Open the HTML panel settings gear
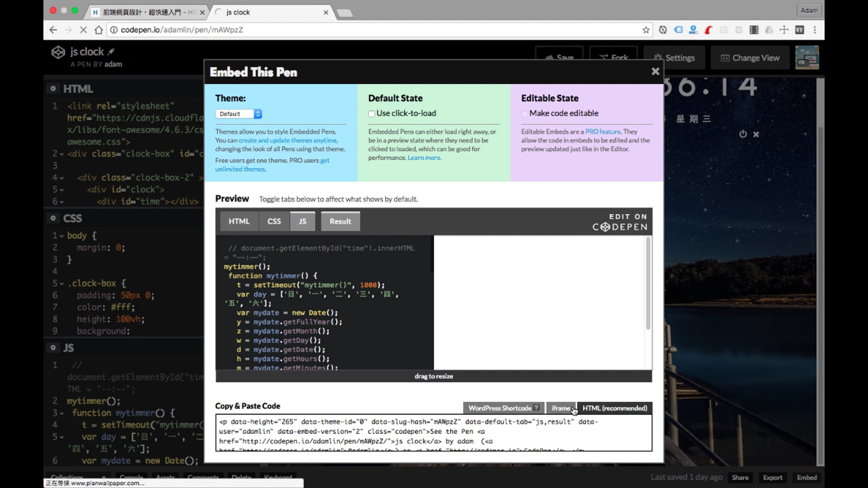This screenshot has width=868, height=488. [53, 89]
